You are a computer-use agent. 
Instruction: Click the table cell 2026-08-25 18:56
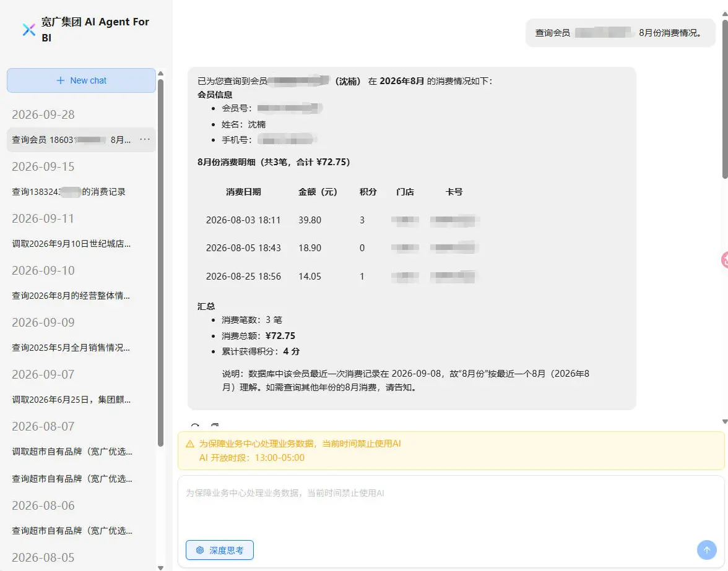[x=243, y=277]
